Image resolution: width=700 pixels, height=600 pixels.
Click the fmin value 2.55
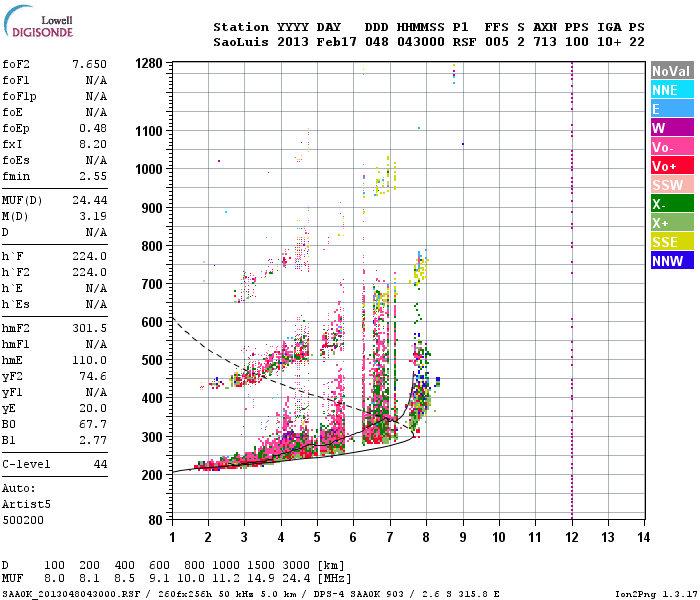93,176
